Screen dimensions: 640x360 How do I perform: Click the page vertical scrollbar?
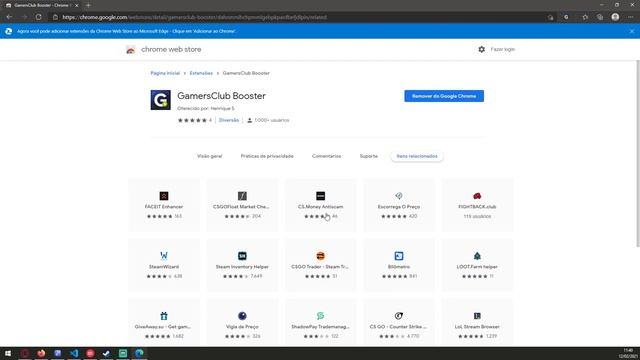click(638, 153)
